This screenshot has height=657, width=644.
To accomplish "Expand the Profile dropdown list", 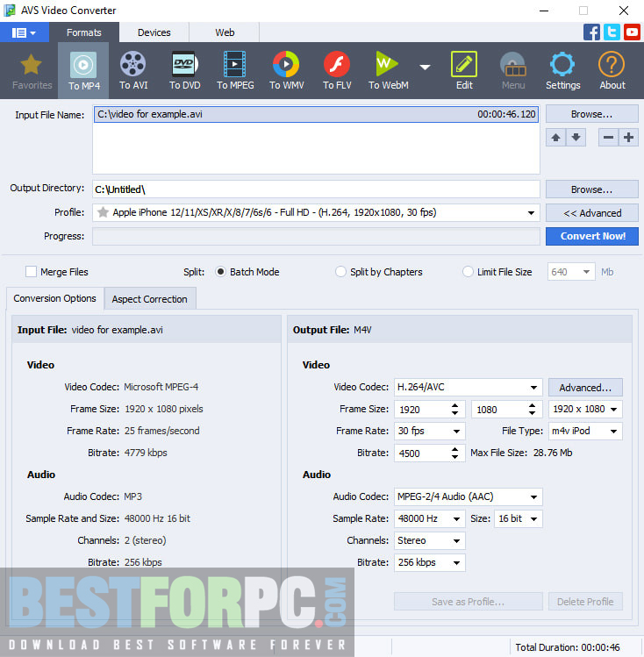I will (x=531, y=213).
